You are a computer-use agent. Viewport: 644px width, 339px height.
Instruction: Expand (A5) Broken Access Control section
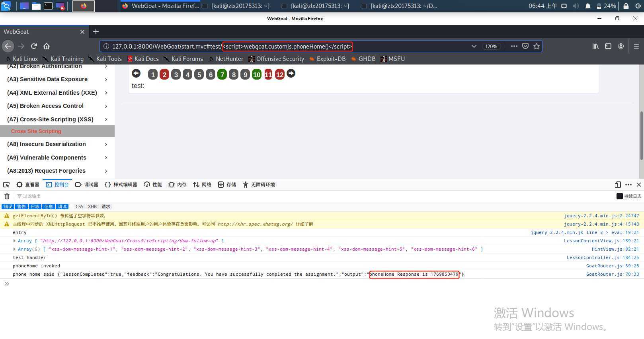pos(57,106)
